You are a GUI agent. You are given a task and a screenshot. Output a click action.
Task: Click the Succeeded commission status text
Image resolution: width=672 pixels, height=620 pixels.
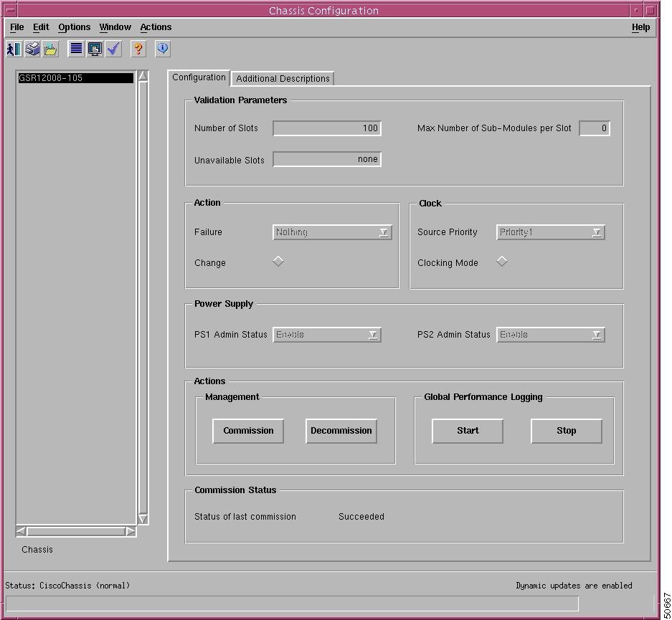(x=361, y=517)
